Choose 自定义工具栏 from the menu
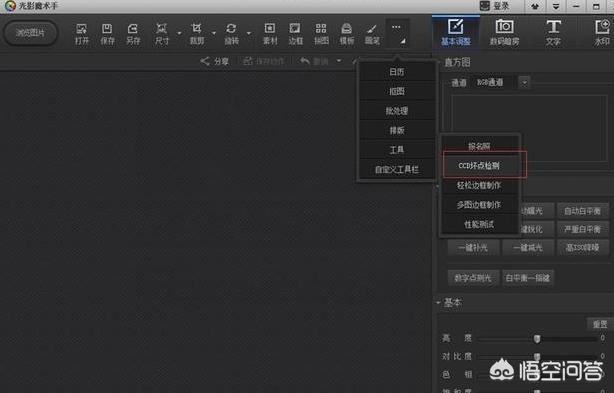Viewport: 614px width, 393px height. tap(397, 169)
